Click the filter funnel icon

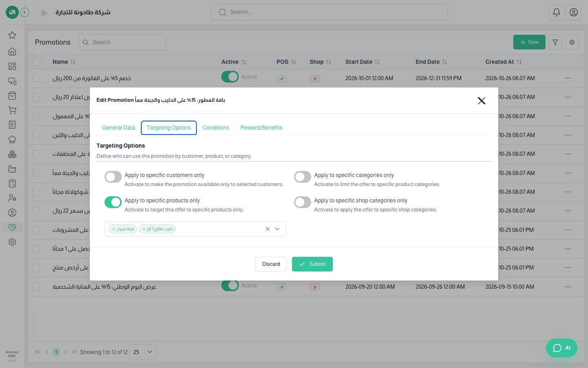[x=555, y=42]
